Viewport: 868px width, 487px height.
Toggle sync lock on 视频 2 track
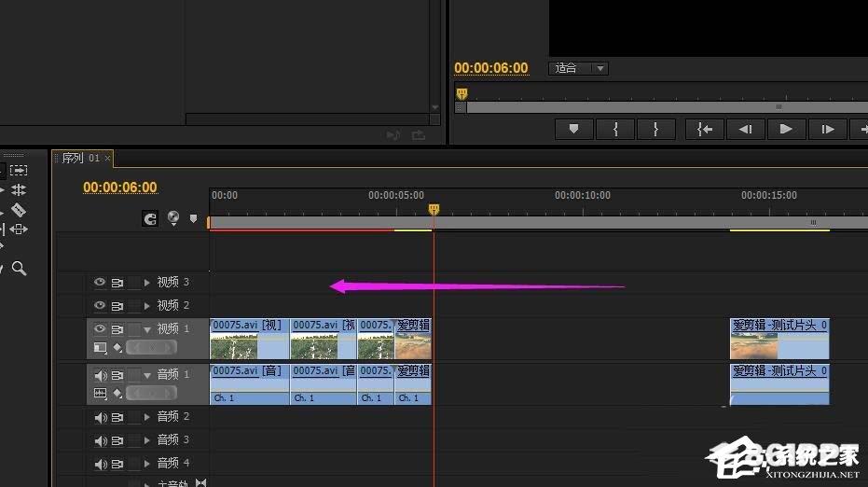117,306
